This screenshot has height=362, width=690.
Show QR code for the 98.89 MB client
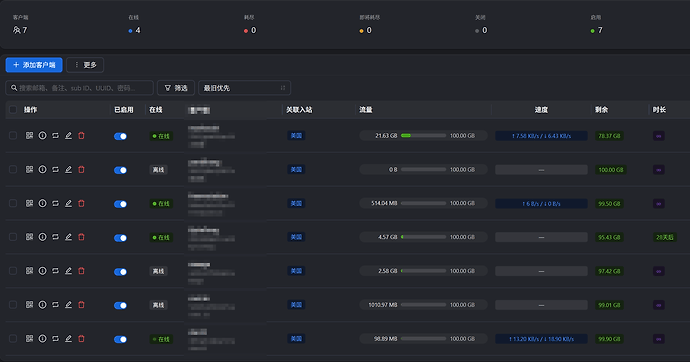point(29,339)
